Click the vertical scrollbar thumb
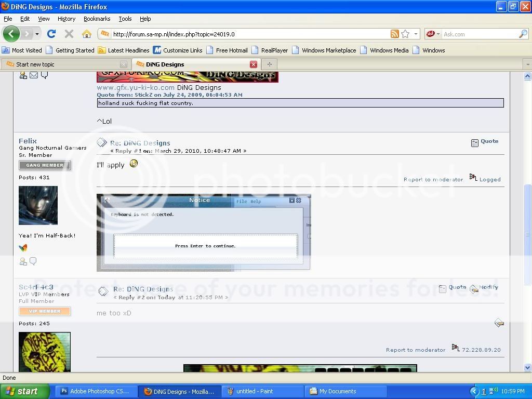Image resolution: width=532 pixels, height=399 pixels. (x=527, y=234)
